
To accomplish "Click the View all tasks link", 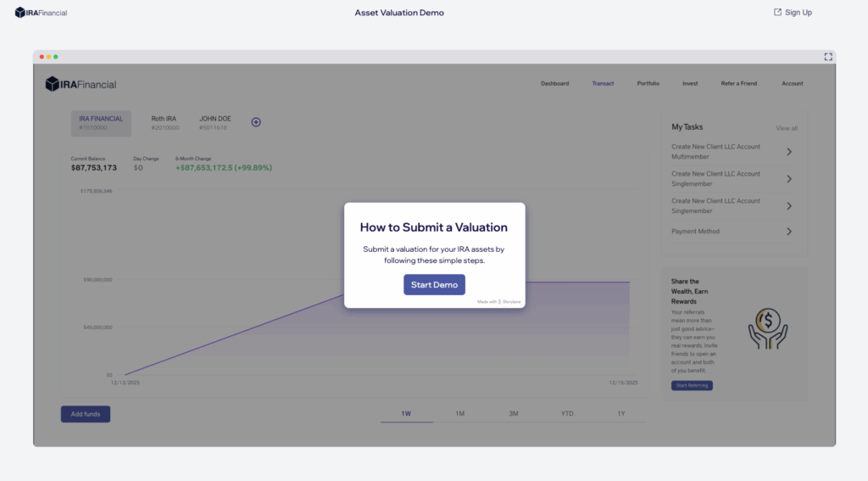I will [786, 128].
